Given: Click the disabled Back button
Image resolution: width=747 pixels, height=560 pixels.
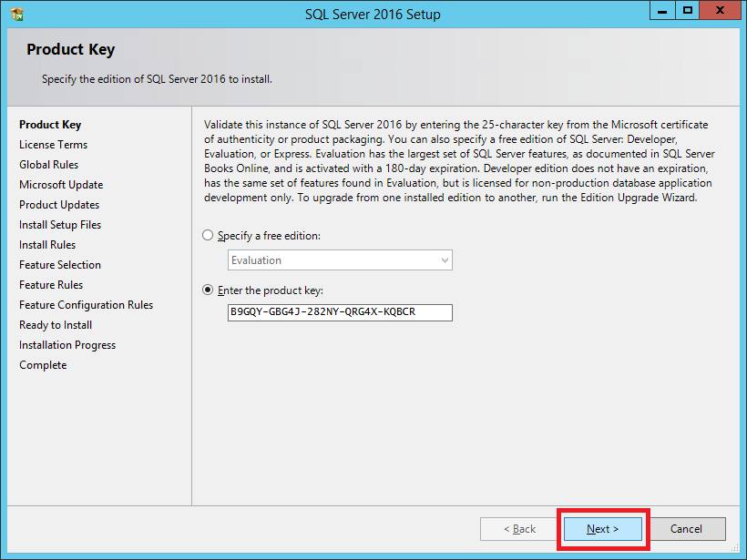Looking at the screenshot, I should pos(518,529).
